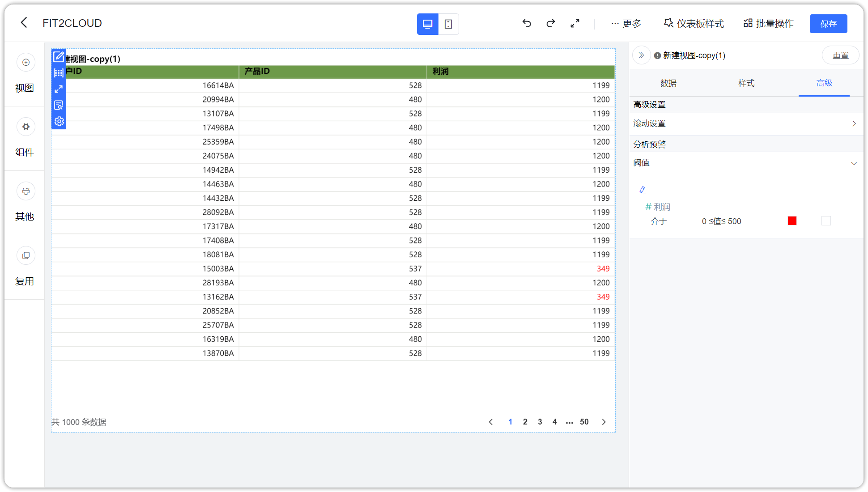Image resolution: width=868 pixels, height=492 pixels.
Task: Go to previous page of table
Action: (x=491, y=422)
